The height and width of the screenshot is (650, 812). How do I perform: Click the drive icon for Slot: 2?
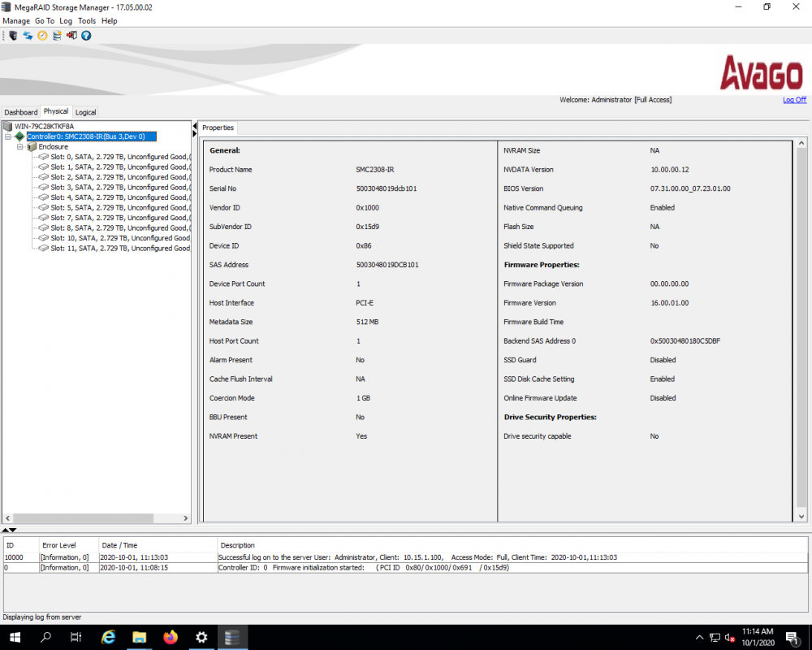point(44,177)
